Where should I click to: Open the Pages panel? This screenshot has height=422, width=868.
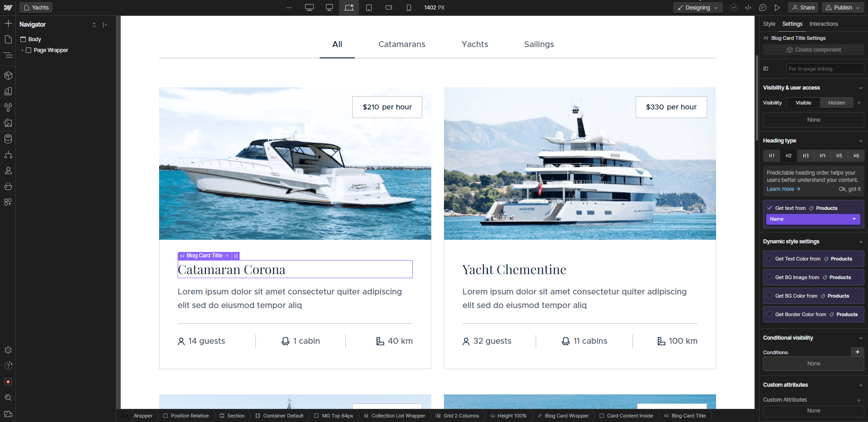(x=8, y=39)
